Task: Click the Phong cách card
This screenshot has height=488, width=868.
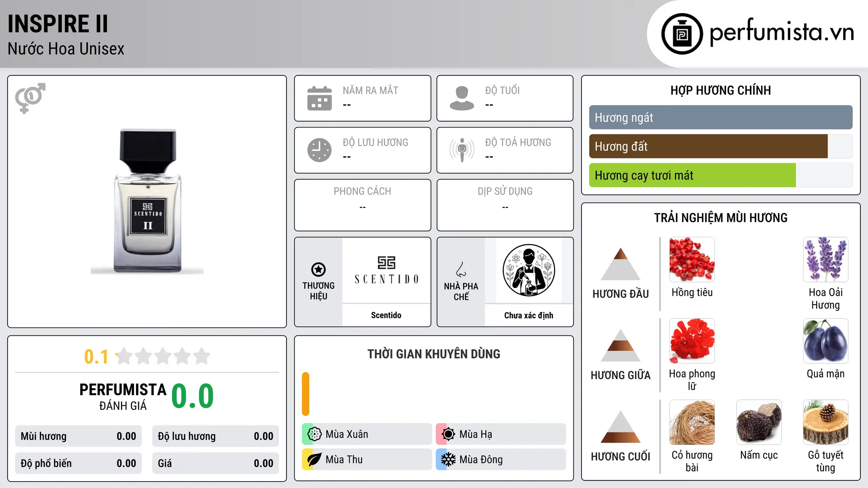Action: pos(362,205)
